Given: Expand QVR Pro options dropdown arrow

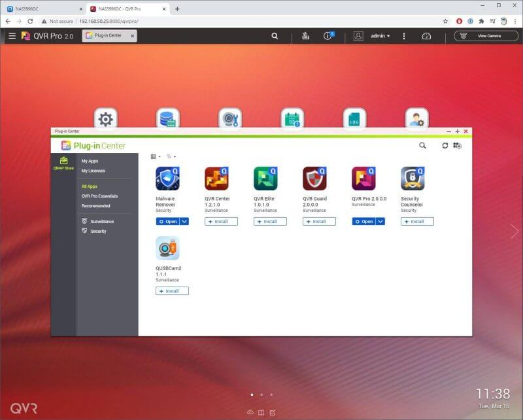Looking at the screenshot, I should (380, 221).
